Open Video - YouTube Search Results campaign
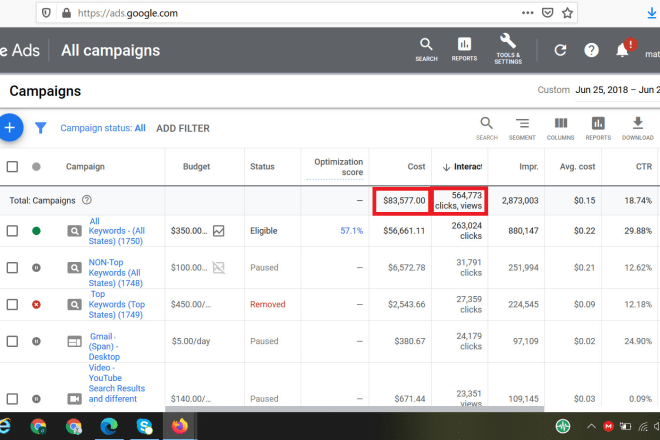 click(117, 383)
